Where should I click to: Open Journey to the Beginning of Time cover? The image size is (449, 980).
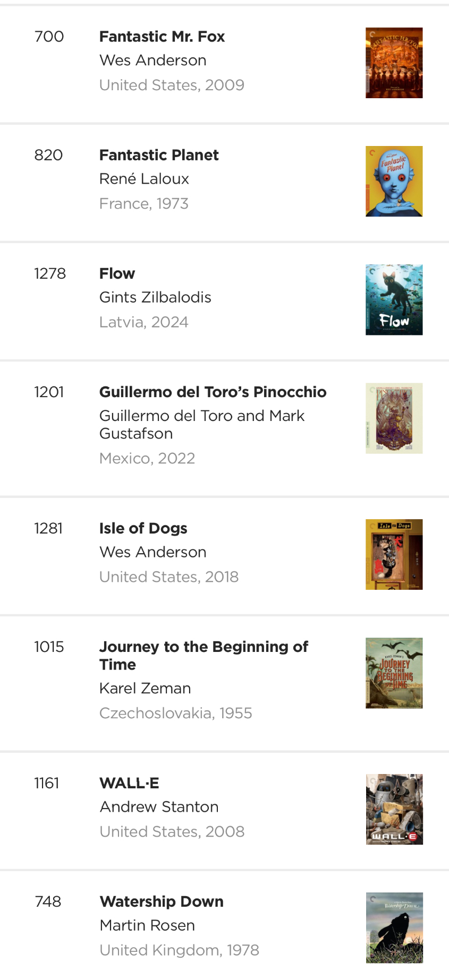click(x=394, y=673)
